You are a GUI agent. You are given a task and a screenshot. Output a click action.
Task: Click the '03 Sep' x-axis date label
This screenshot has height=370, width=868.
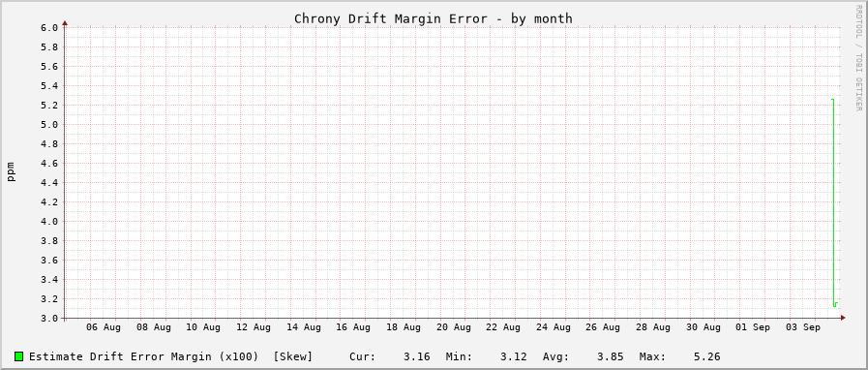point(803,328)
